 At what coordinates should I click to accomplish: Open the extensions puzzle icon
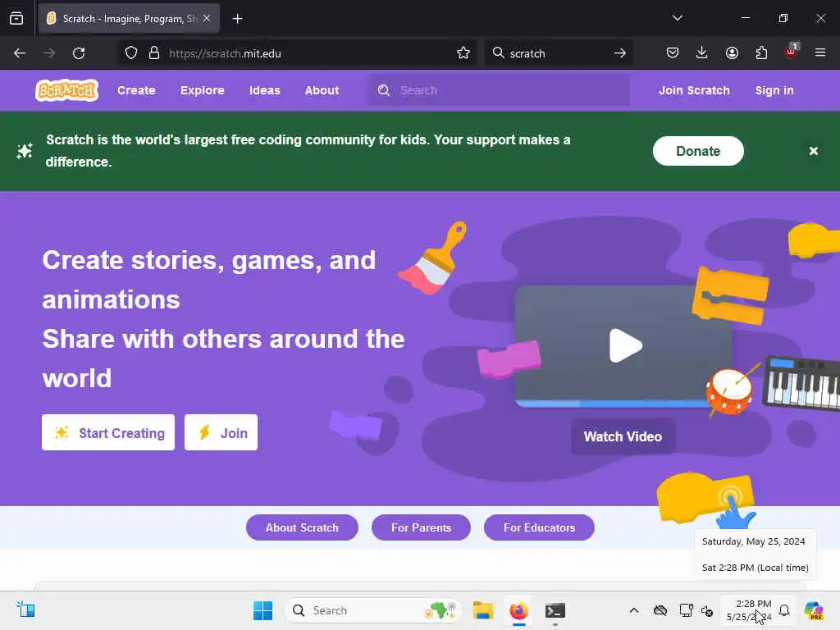[x=761, y=52]
